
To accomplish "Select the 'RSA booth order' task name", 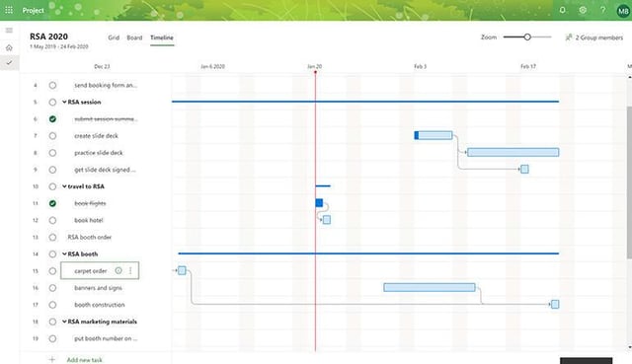I will [x=90, y=238].
